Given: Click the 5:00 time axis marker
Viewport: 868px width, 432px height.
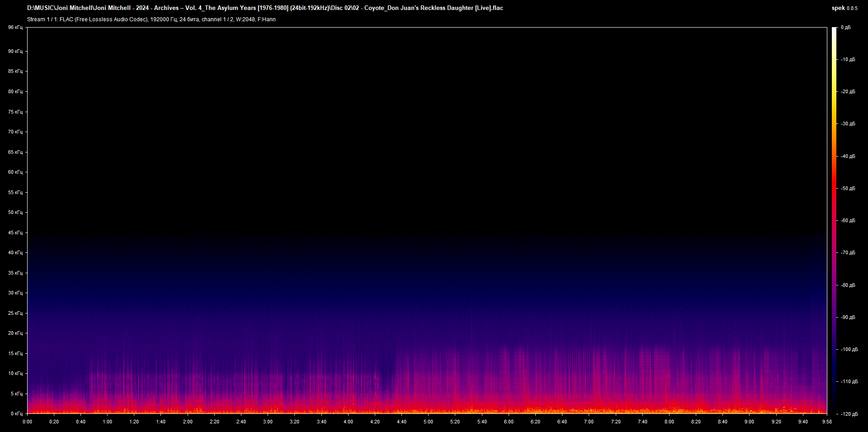Looking at the screenshot, I should tap(428, 422).
